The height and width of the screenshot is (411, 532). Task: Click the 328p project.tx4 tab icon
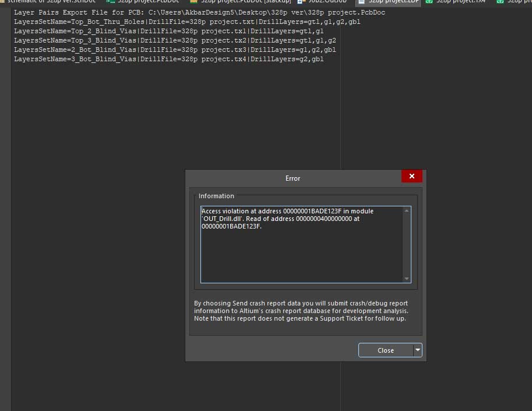430,2
